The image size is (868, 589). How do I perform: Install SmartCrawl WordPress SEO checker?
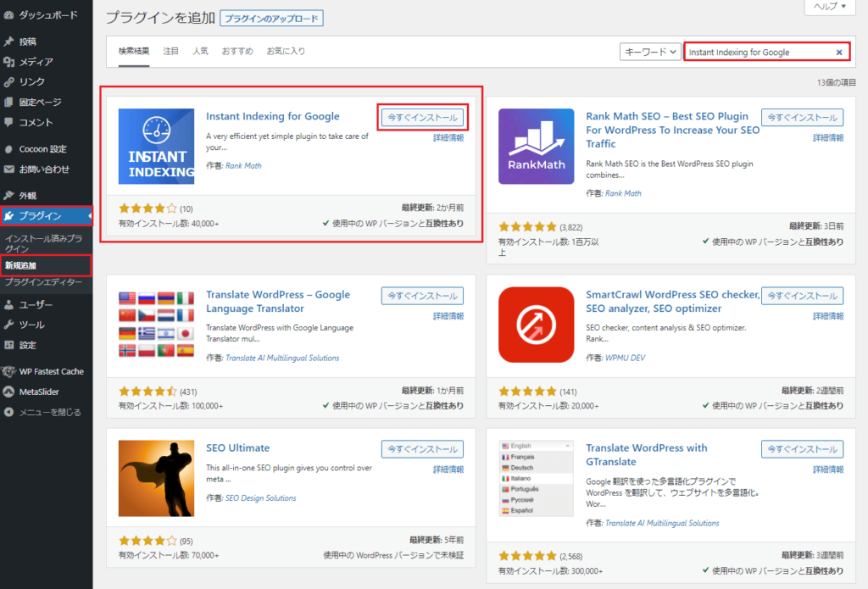802,296
